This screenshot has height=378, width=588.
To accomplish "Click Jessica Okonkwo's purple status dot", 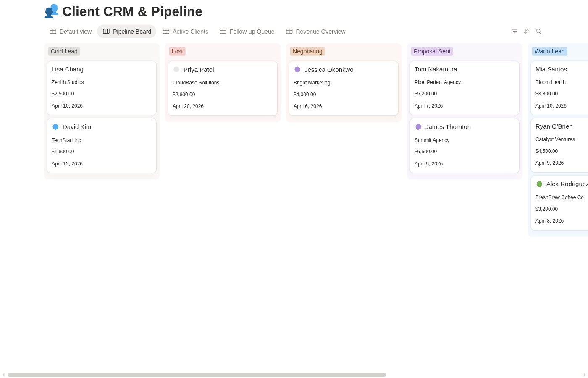I will click(x=297, y=69).
